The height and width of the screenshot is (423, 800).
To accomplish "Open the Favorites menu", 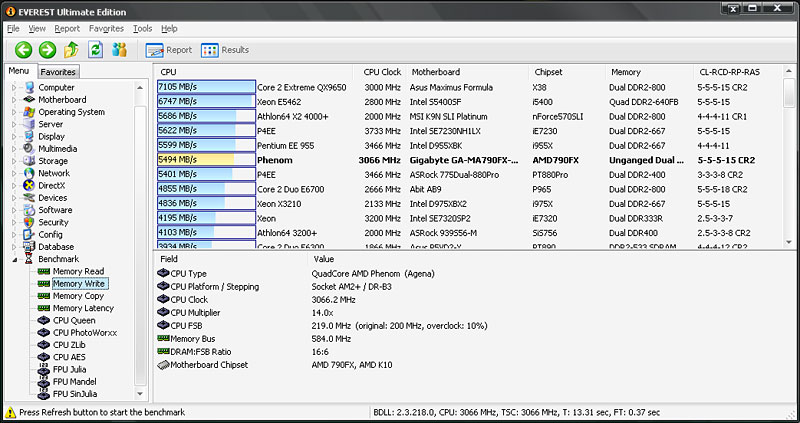I will (106, 29).
